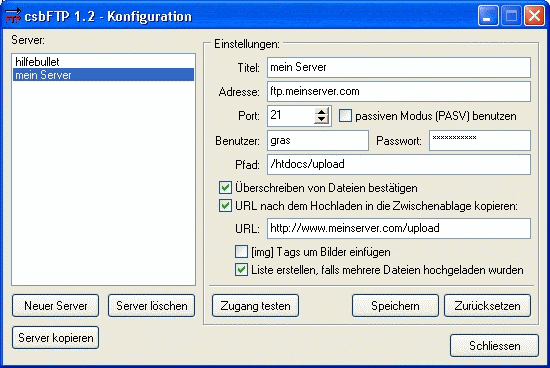Click the Passwort input field
The image size is (550, 368).
tap(480, 141)
